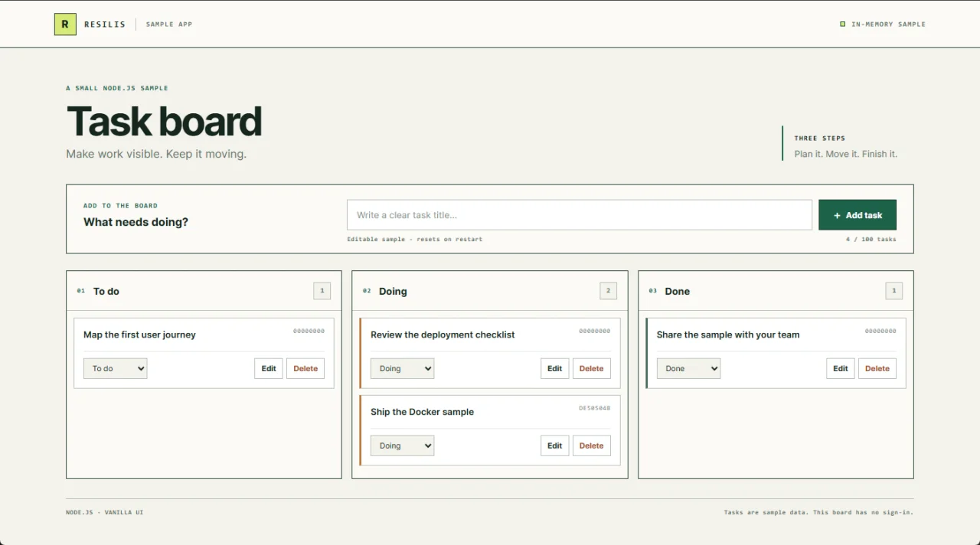Image resolution: width=980 pixels, height=545 pixels.
Task: Click the green in-memory sample status indicator
Action: click(x=843, y=24)
